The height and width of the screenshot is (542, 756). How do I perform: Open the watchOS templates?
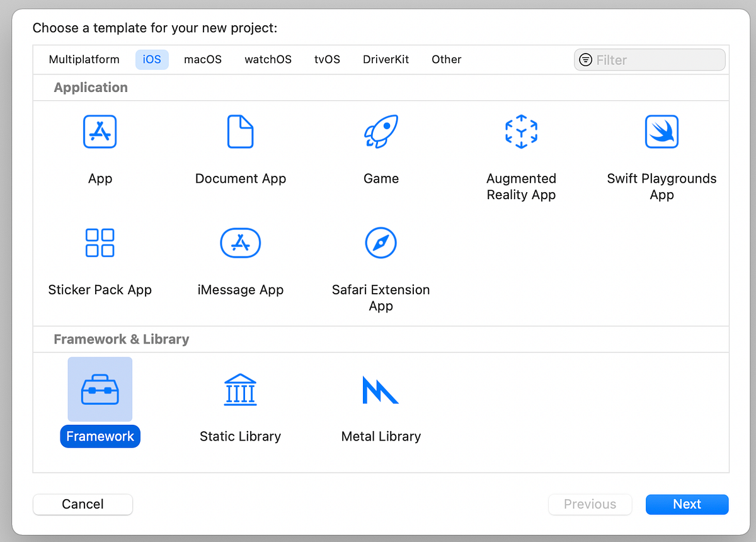click(x=268, y=59)
